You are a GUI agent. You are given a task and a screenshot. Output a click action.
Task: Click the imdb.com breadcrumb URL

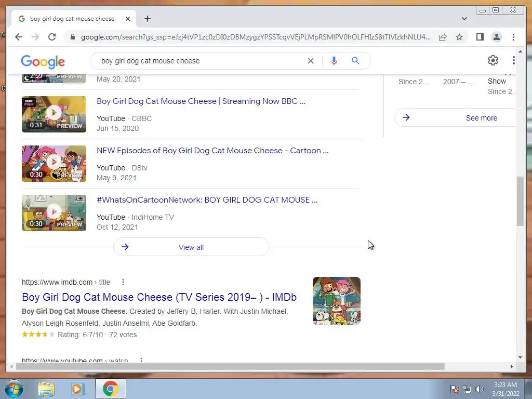point(66,282)
